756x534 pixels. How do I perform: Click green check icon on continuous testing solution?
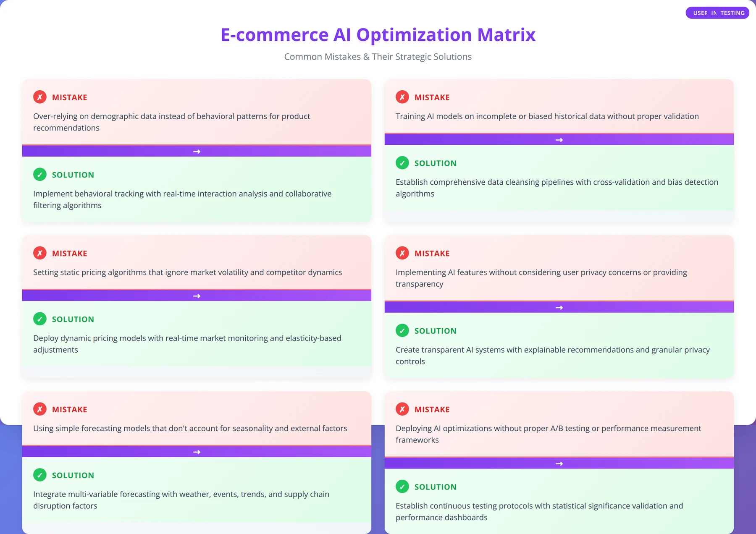coord(402,487)
